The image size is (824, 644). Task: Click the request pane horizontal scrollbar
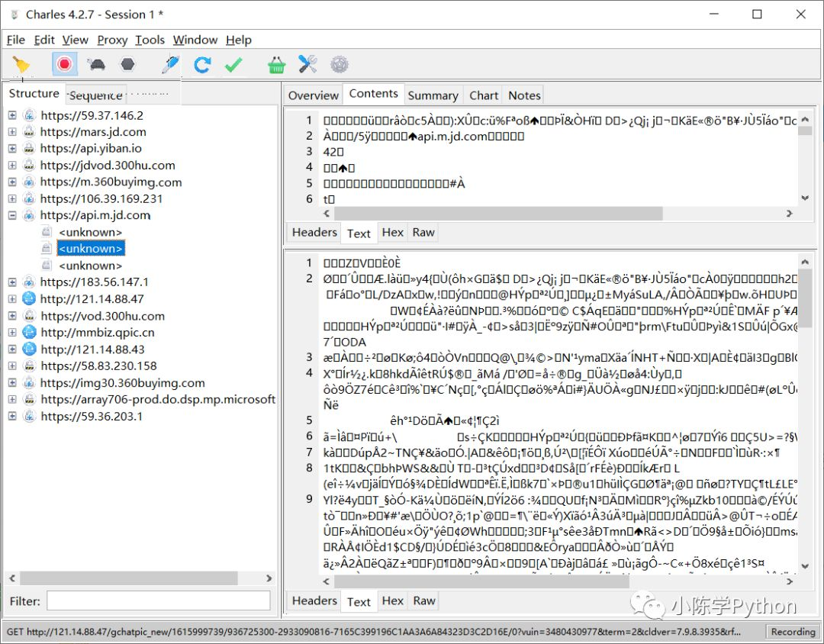tap(498, 214)
